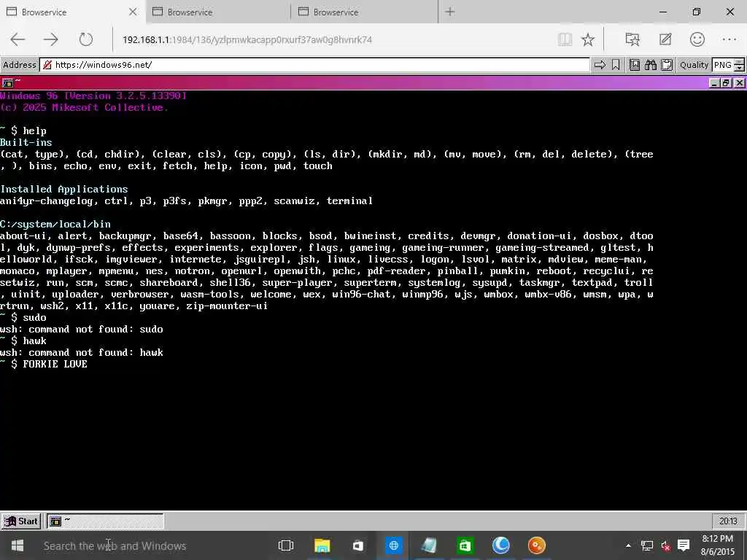This screenshot has width=747, height=560.
Task: Open the Windows 10 Start menu
Action: [18, 545]
